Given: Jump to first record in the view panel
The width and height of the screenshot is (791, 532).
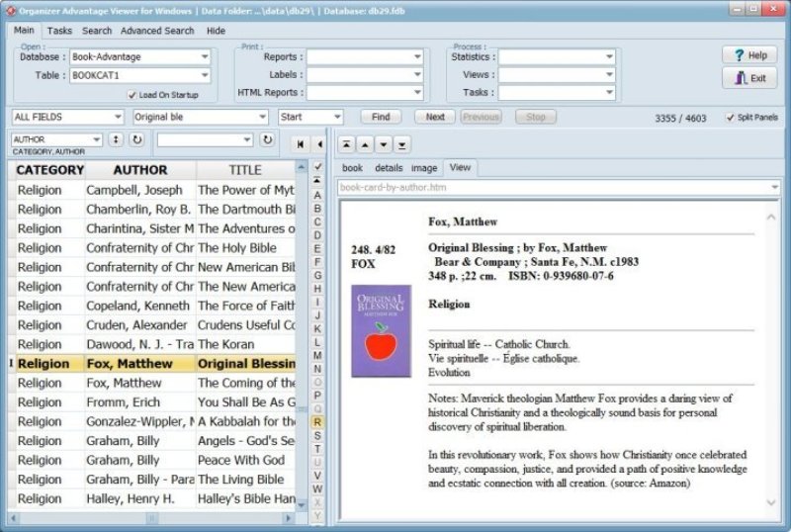Looking at the screenshot, I should [x=347, y=144].
